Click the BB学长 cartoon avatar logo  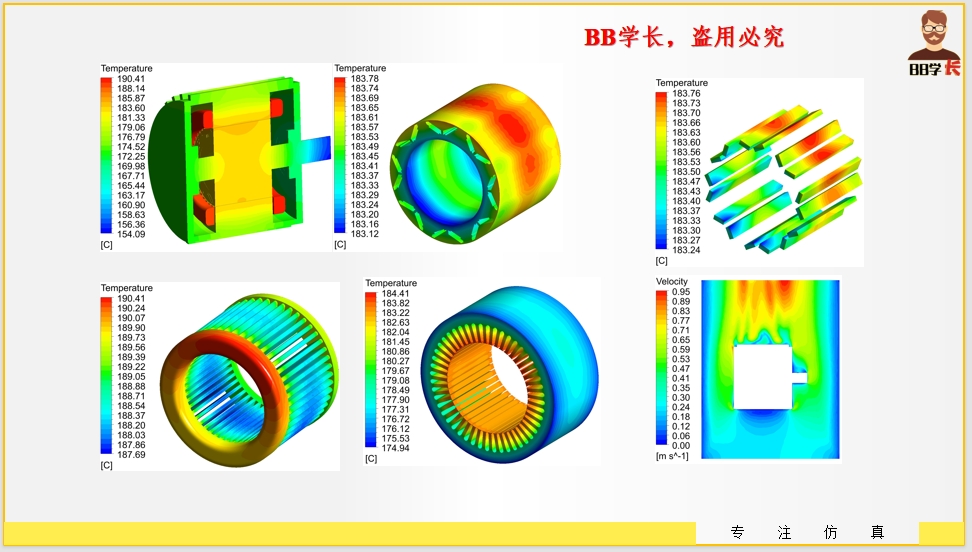(934, 43)
